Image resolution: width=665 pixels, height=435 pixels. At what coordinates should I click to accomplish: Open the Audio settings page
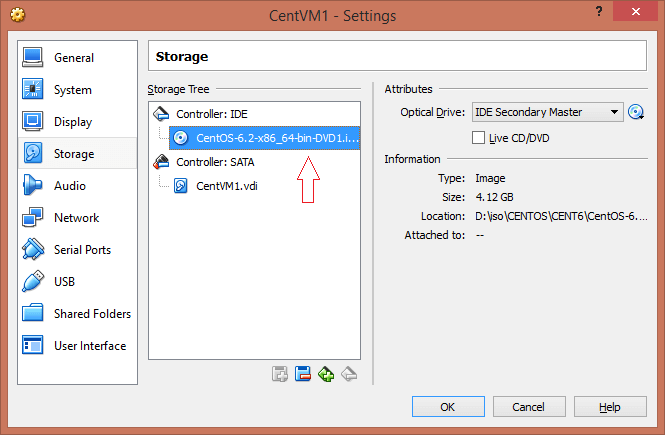[69, 186]
